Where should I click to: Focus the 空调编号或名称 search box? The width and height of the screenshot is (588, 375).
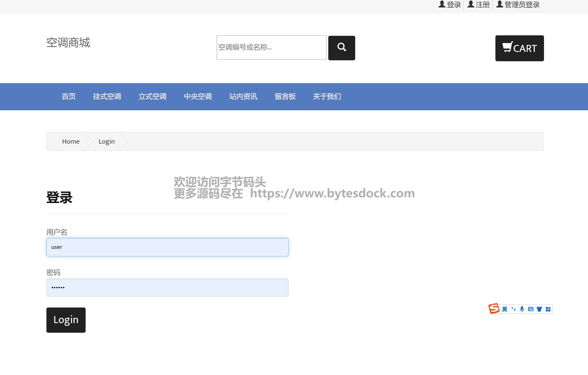click(x=271, y=47)
